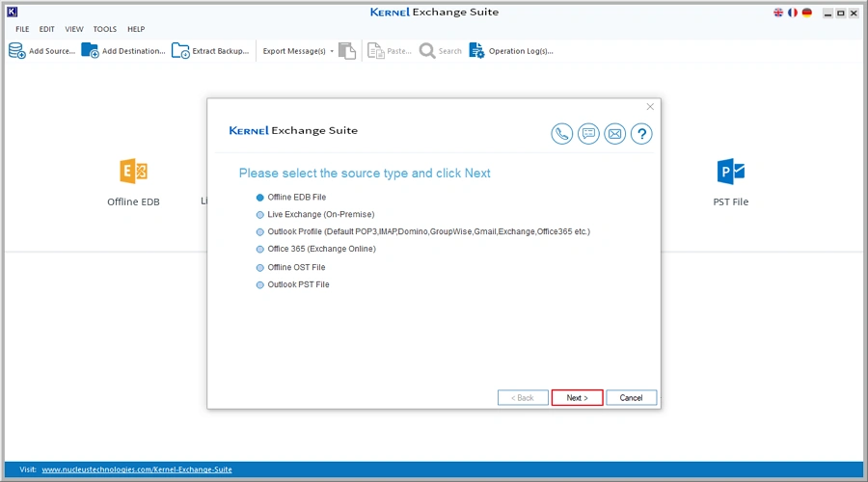868x482 pixels.
Task: Click the Next button
Action: tap(577, 397)
